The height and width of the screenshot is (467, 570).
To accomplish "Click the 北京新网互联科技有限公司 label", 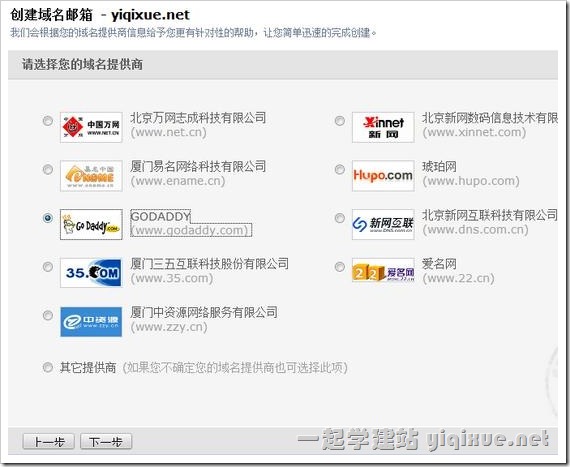I will (x=490, y=215).
